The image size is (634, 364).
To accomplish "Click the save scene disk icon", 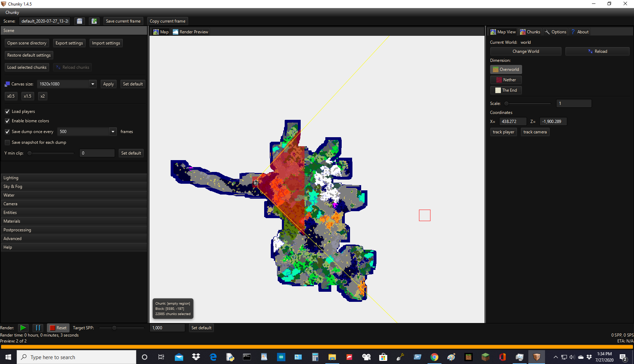I will coord(79,21).
